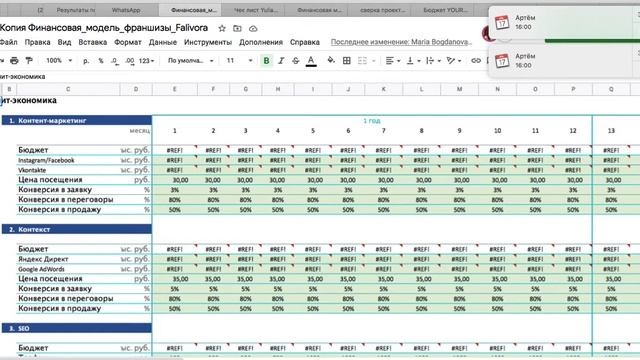640x360 pixels.
Task: Select the column C header
Action: 68,89
